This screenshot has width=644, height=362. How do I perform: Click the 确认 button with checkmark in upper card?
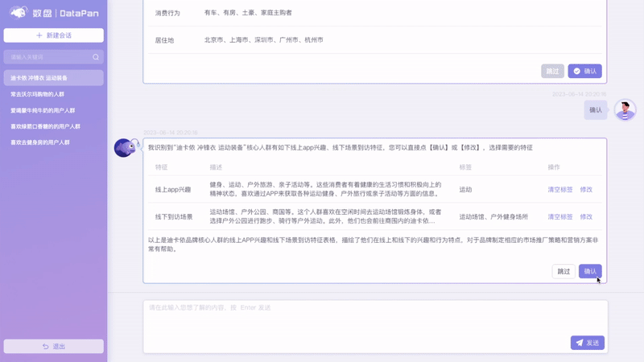tap(585, 71)
